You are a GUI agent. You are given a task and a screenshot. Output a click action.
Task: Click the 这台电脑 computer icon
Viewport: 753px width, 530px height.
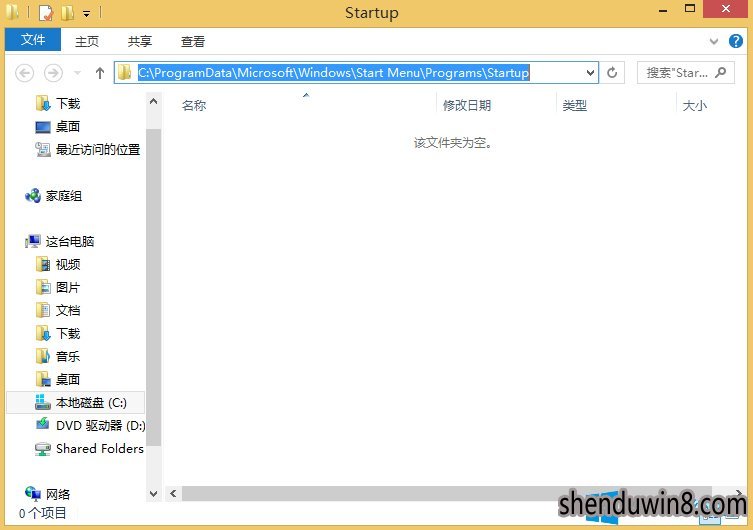pos(33,241)
